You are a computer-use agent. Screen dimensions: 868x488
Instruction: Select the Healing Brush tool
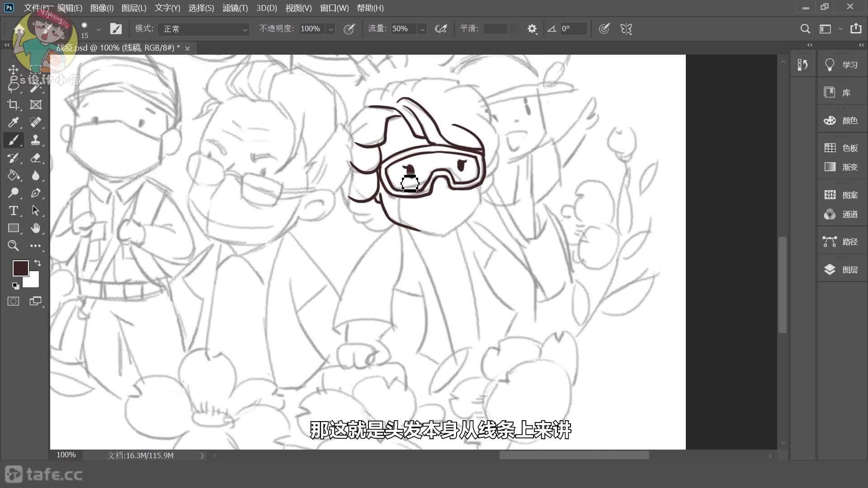(x=36, y=122)
